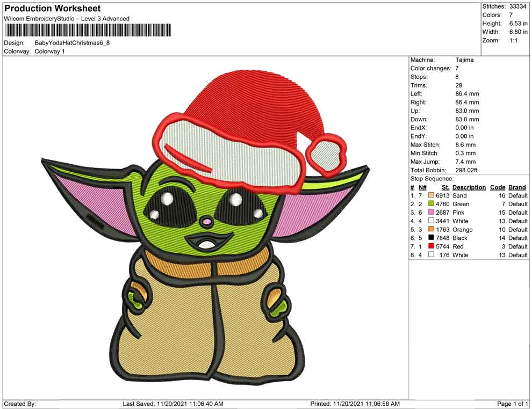Click the 'Printed' timestamp in the footer

point(355,404)
